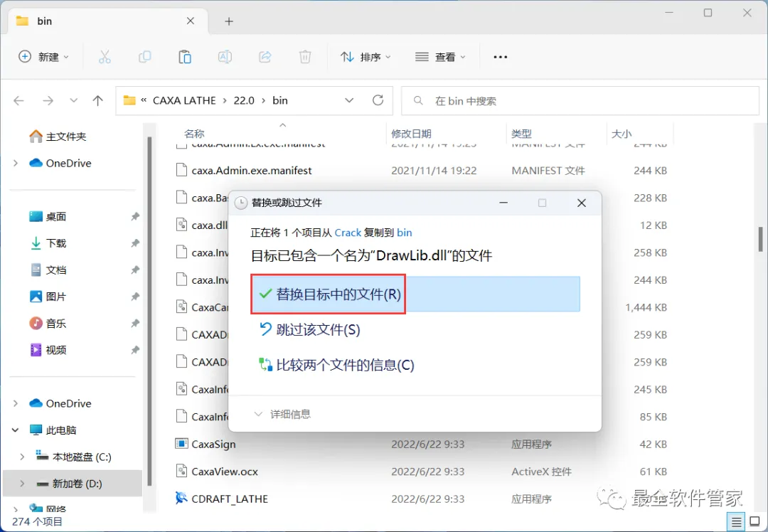The width and height of the screenshot is (768, 532).
Task: Close the bin tab
Action: (x=191, y=21)
